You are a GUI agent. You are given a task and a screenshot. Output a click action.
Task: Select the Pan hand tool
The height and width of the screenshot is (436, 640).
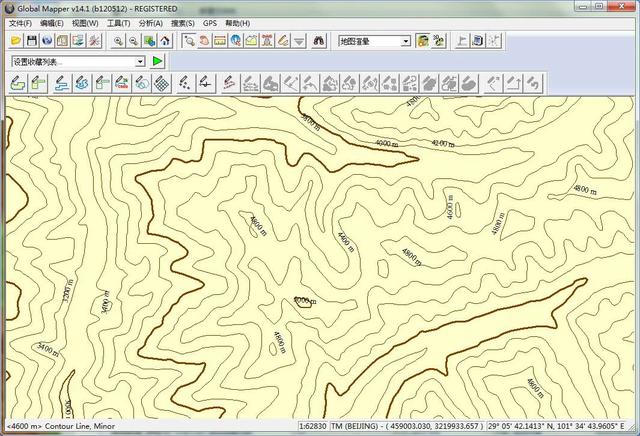click(x=204, y=41)
